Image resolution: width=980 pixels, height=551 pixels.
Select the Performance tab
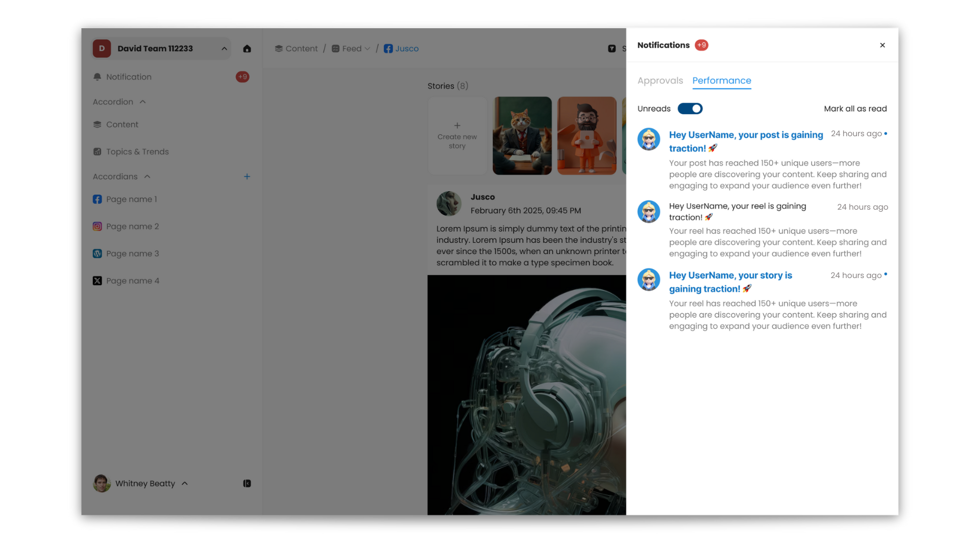tap(721, 81)
